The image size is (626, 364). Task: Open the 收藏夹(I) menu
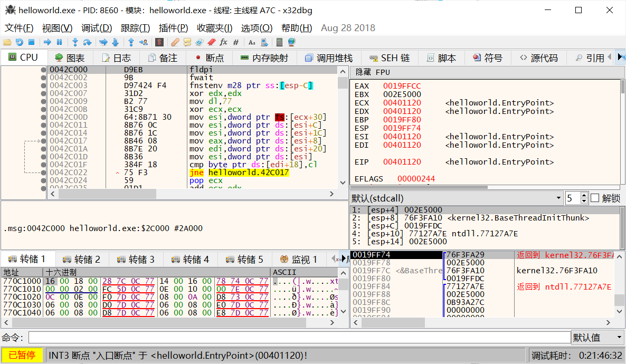[214, 28]
